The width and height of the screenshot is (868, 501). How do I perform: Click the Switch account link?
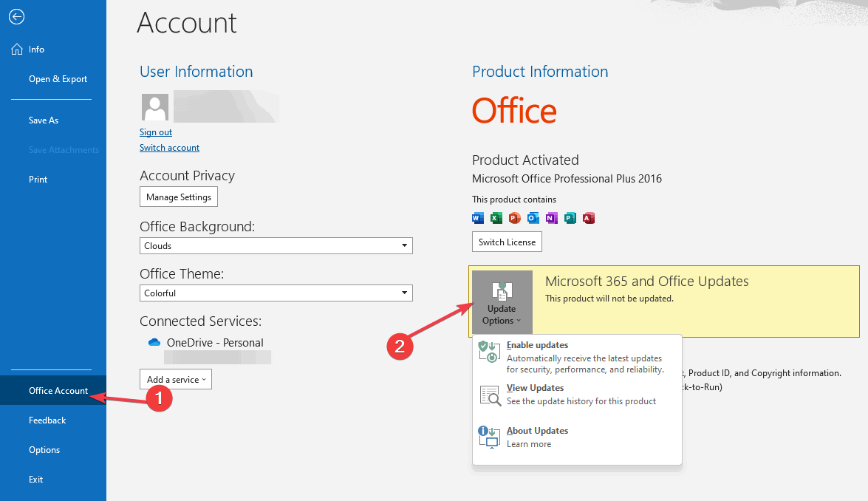point(169,148)
